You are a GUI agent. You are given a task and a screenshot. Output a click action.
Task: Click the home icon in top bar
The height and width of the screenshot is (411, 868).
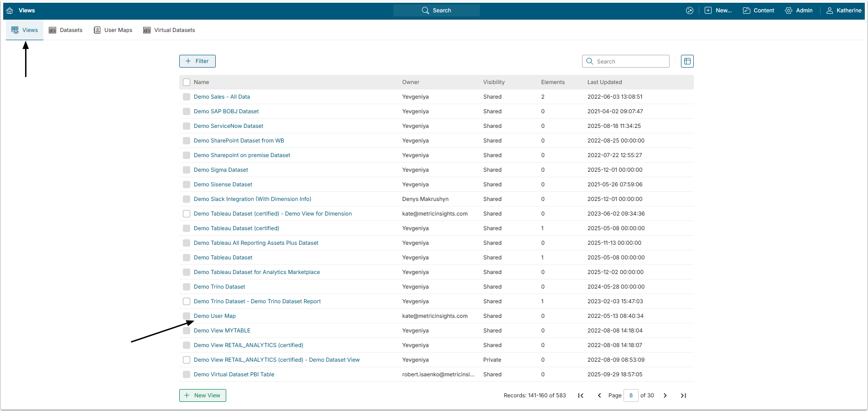10,11
